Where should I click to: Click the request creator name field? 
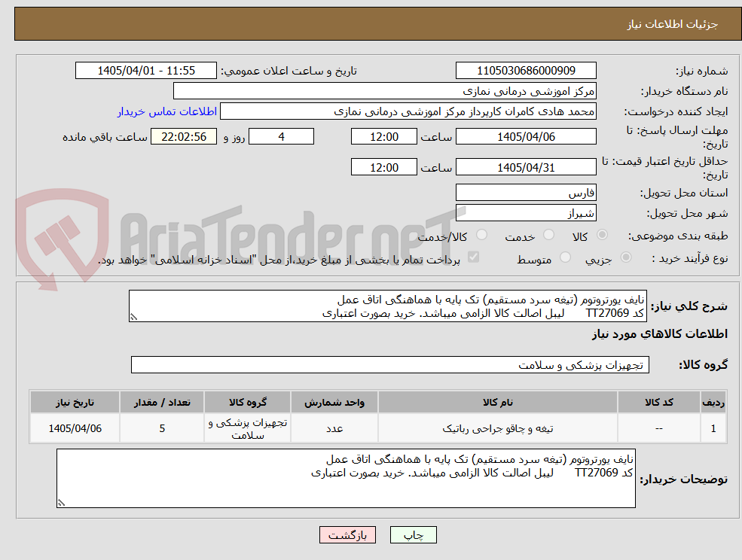pos(408,111)
